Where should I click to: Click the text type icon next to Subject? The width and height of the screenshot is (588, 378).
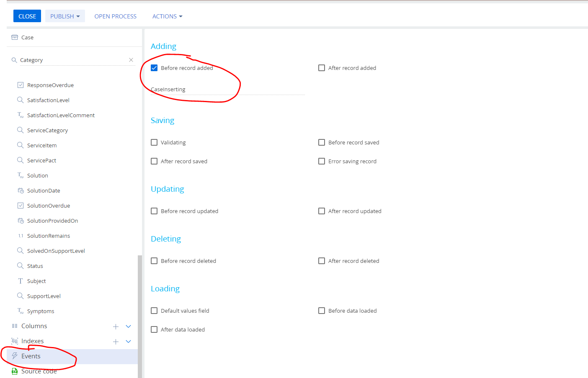21,281
